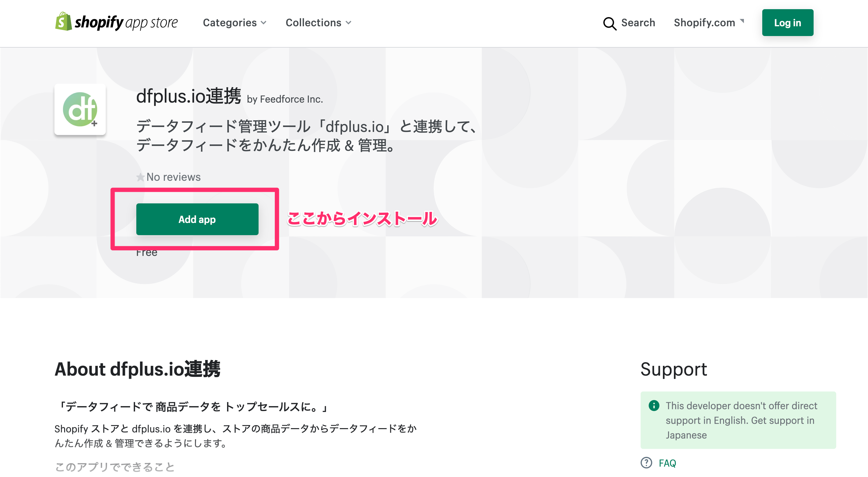Viewport: 868px width, 477px height.
Task: Click the magnifying glass search icon
Action: (609, 23)
